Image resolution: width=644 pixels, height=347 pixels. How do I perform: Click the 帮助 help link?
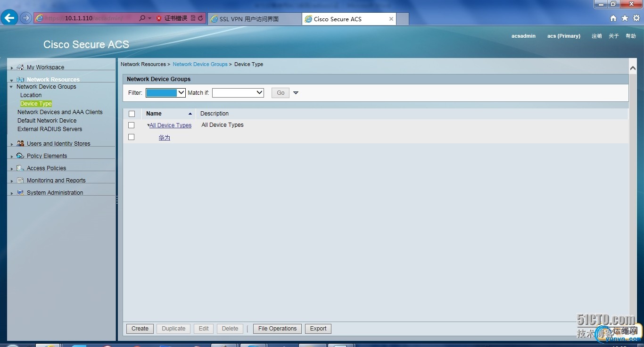(x=631, y=36)
